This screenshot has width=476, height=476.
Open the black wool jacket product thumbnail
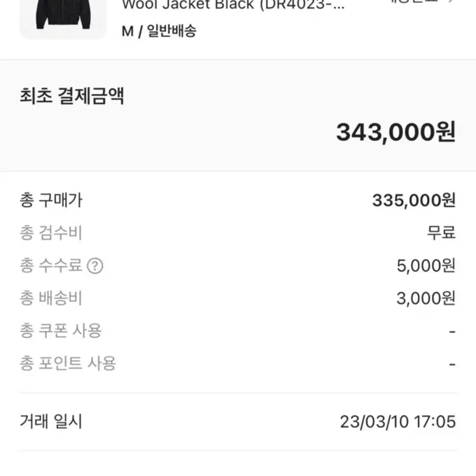pos(63,19)
